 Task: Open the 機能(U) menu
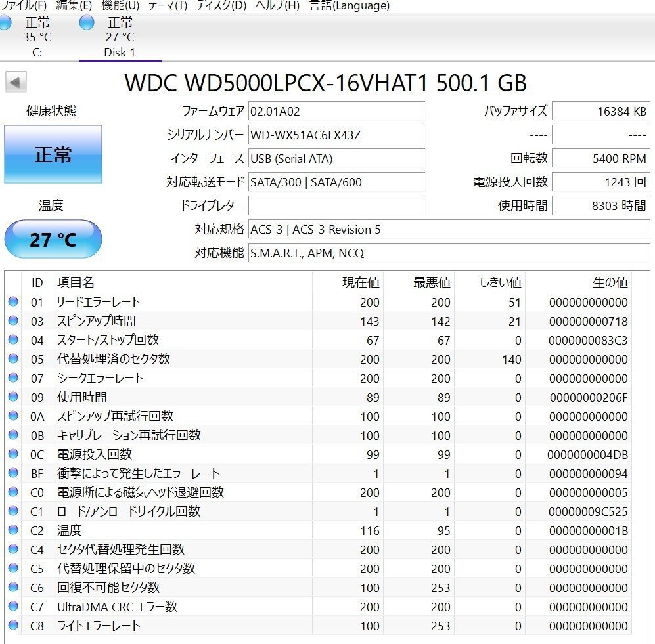pyautogui.click(x=120, y=5)
